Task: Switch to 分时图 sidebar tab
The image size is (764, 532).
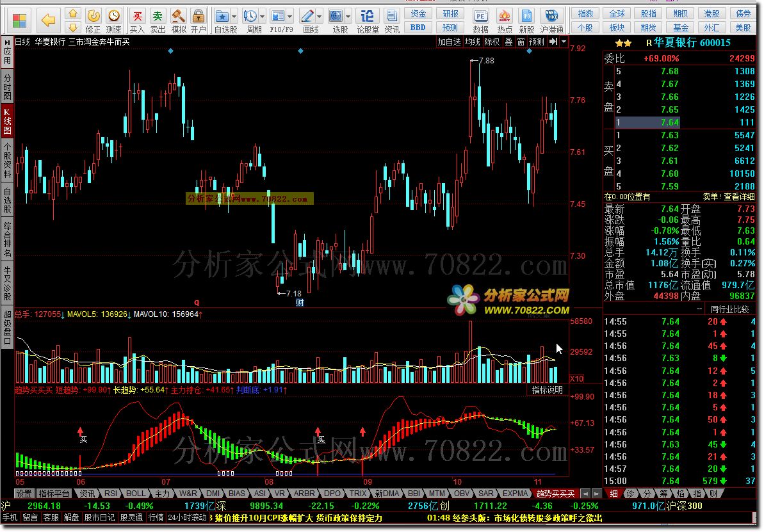Action: pyautogui.click(x=7, y=86)
